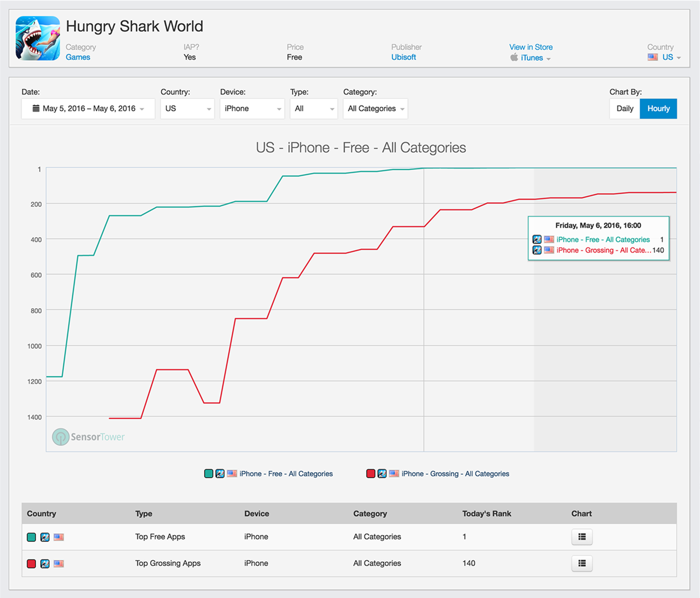
Task: Open the Category dropdown showing All Categories
Action: 376,109
